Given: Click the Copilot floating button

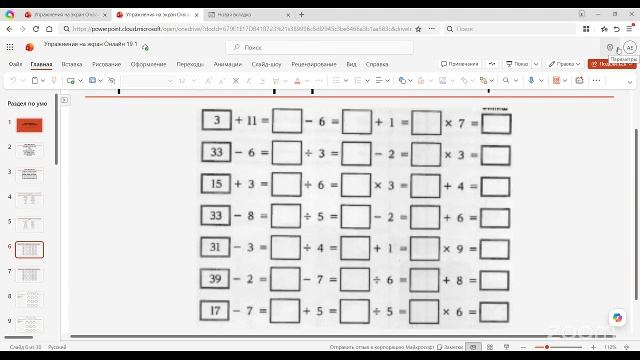Looking at the screenshot, I should [617, 317].
